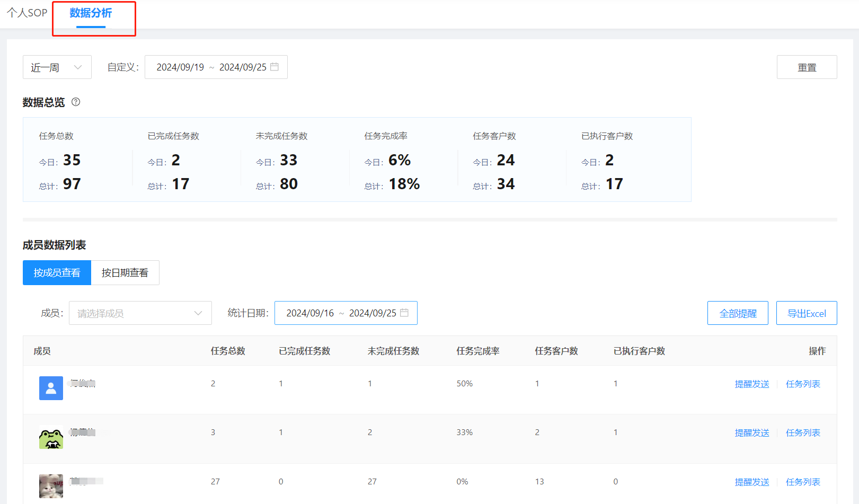
Task: Open the 请选择成员 member dropdown
Action: click(x=140, y=313)
